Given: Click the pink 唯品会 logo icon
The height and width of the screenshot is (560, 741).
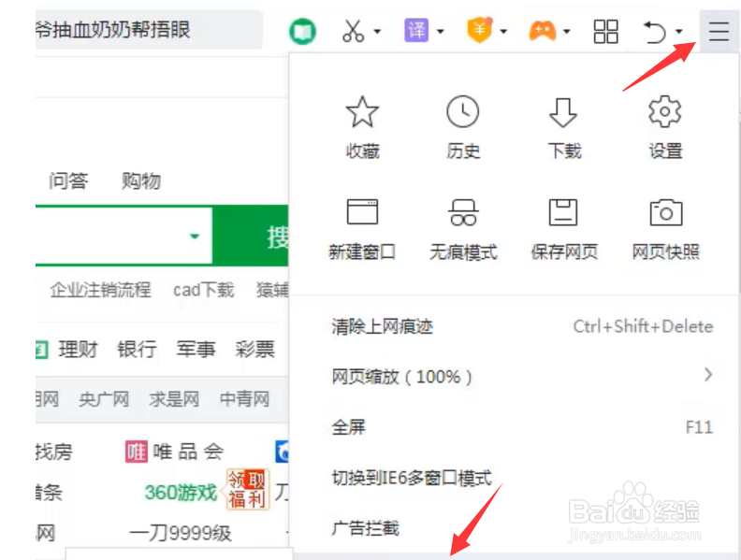Looking at the screenshot, I should point(136,452).
